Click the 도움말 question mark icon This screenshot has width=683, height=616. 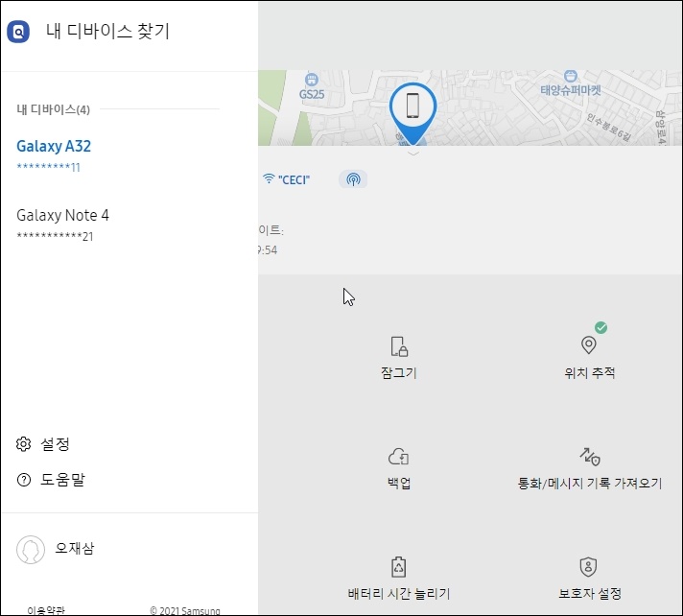[x=24, y=480]
